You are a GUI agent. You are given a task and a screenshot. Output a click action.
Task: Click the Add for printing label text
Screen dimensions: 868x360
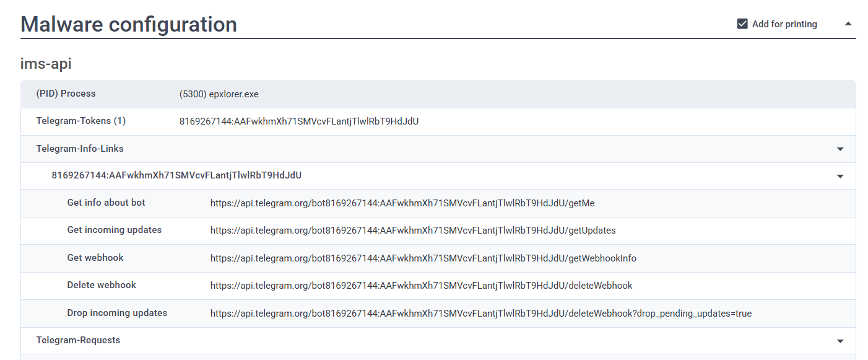(784, 24)
